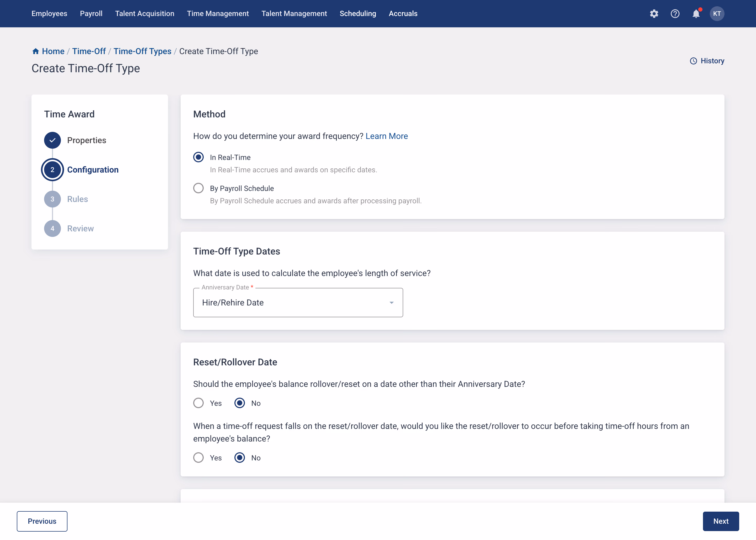Click the Learn More link
756x540 pixels.
coord(386,136)
